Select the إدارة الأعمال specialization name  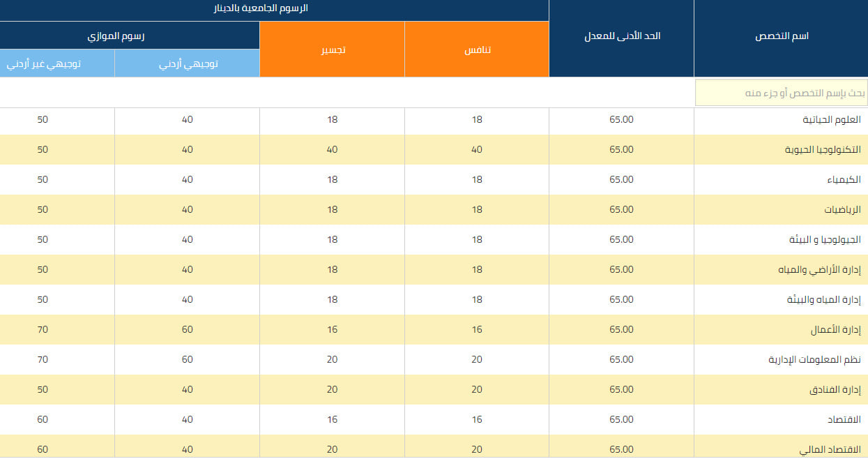[836, 330]
